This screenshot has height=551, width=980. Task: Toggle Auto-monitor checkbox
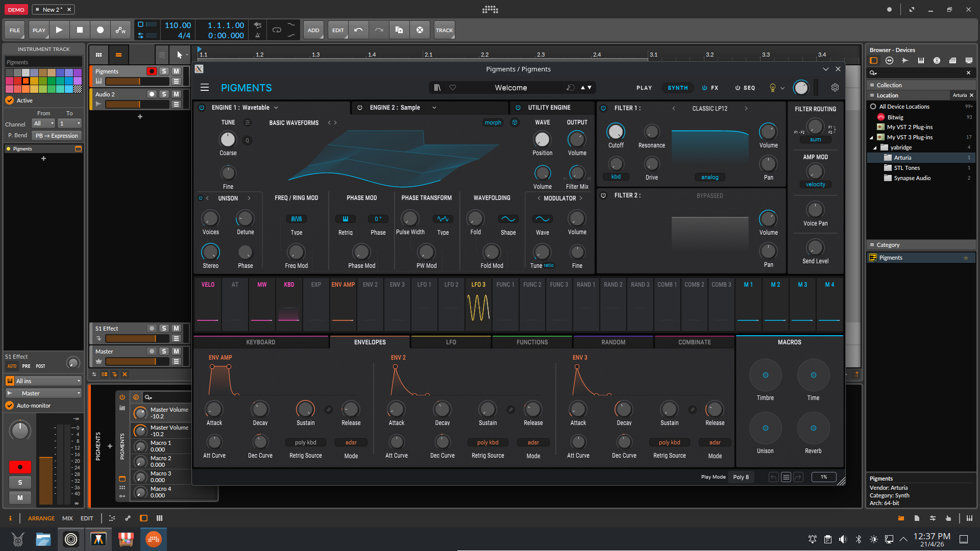(10, 406)
